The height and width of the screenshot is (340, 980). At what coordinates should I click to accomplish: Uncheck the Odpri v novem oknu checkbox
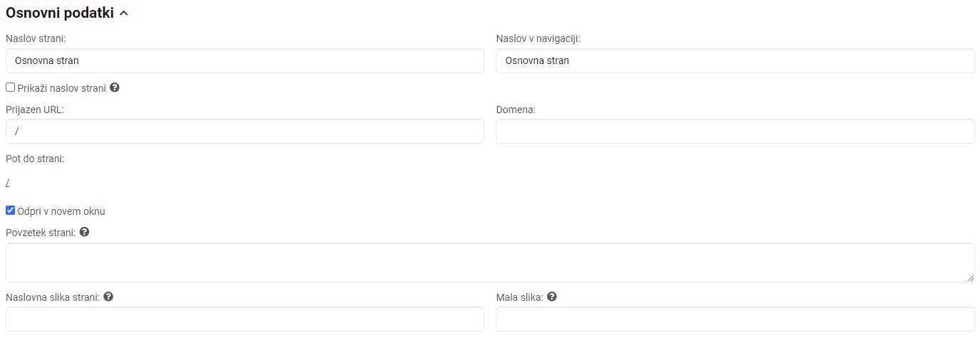[x=10, y=211]
